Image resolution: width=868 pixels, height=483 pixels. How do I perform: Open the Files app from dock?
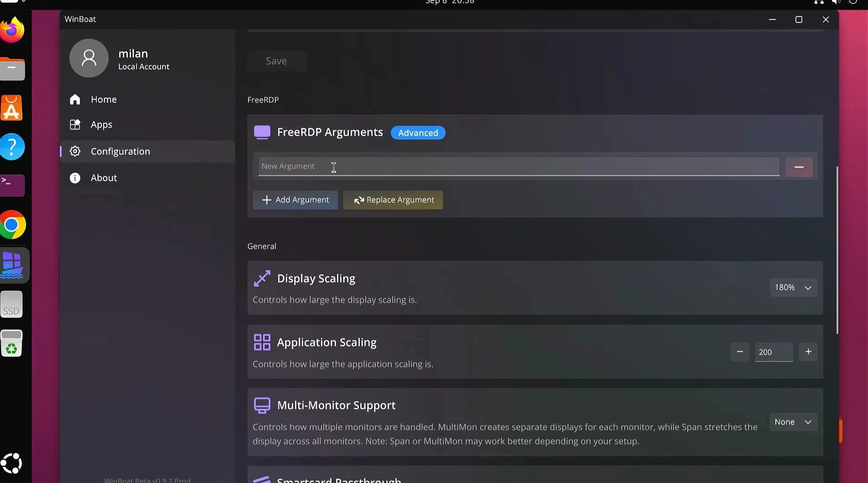coord(12,69)
